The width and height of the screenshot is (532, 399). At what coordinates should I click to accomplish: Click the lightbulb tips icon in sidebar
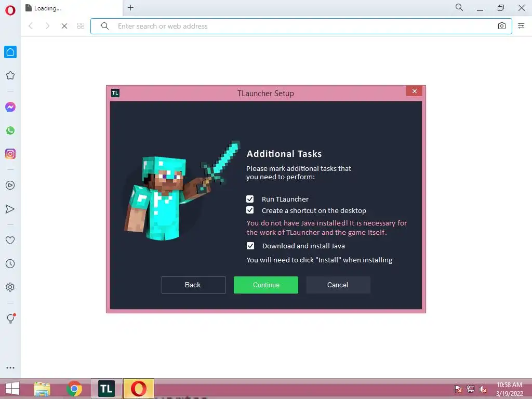coord(10,318)
